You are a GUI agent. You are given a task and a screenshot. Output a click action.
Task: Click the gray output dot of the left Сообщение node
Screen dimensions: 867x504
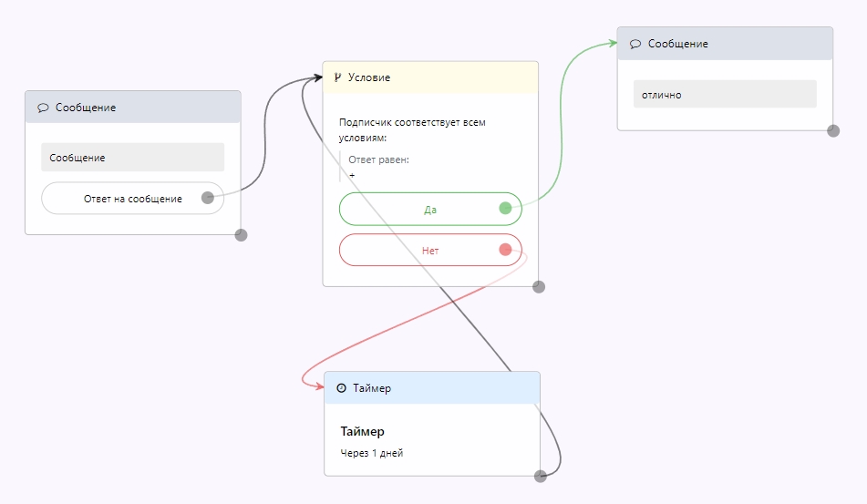click(241, 234)
